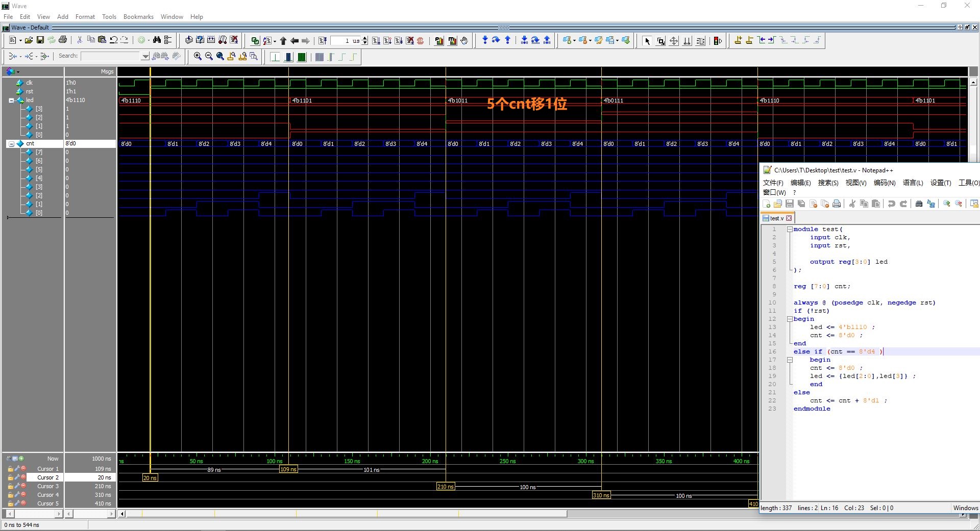980x531 pixels.
Task: Collapse the fold marker on code line 17
Action: [x=790, y=360]
